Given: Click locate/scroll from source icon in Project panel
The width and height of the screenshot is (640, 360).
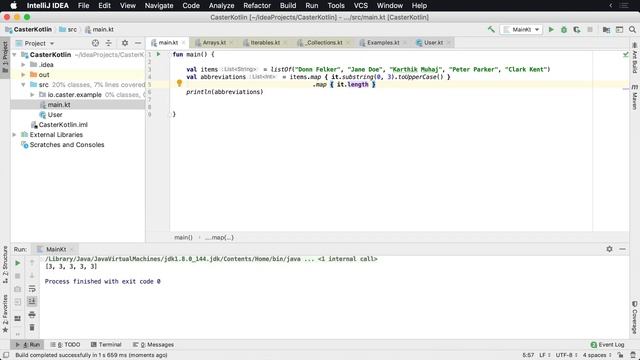Looking at the screenshot, I should [95, 43].
